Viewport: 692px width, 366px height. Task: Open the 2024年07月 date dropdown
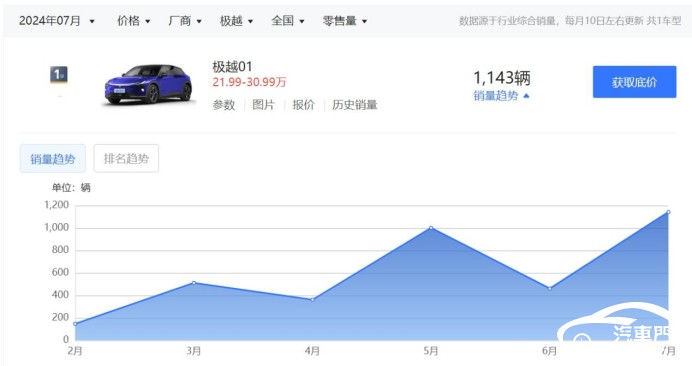57,21
